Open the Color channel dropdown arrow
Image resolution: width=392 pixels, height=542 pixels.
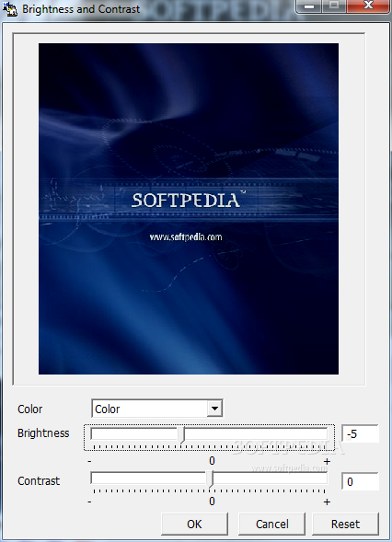click(214, 409)
